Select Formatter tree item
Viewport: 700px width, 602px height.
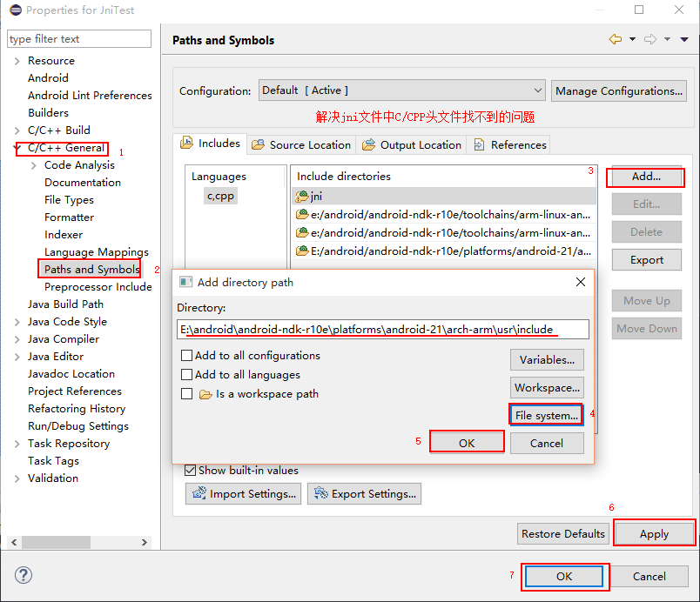[69, 217]
